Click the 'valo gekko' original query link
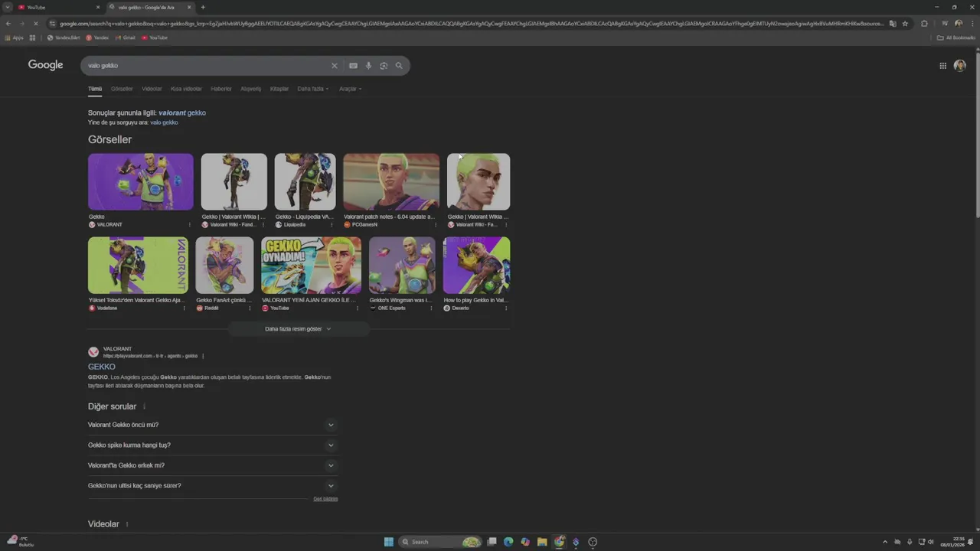Screen dimensions: 980x551 [164, 122]
